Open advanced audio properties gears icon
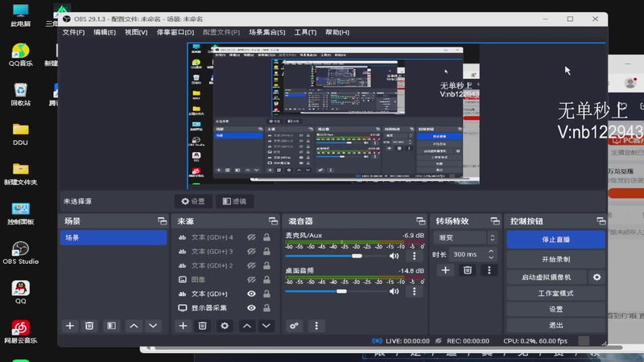 (294, 326)
